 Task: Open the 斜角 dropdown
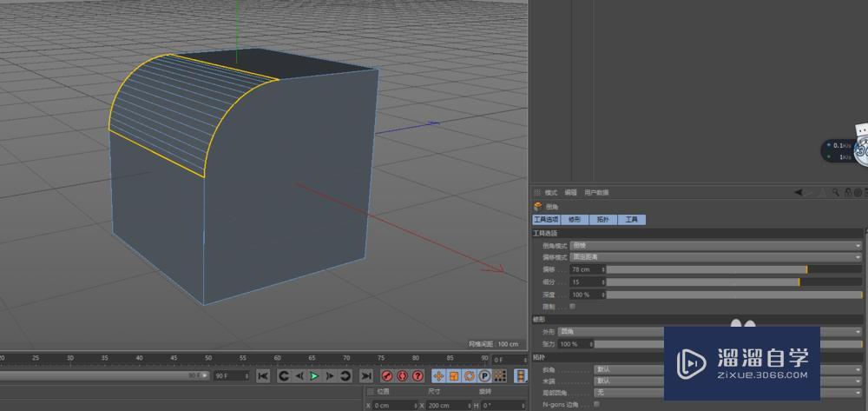[728, 369]
